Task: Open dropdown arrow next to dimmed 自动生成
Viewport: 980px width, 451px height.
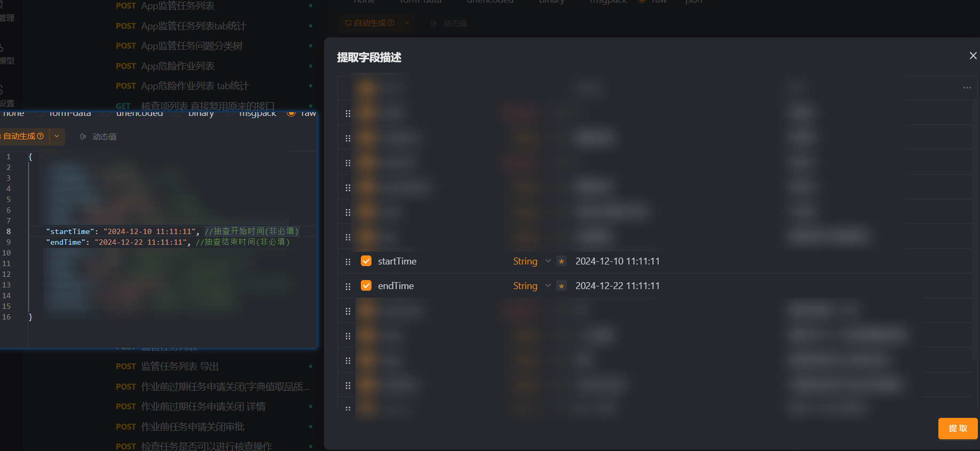Action: 408,23
